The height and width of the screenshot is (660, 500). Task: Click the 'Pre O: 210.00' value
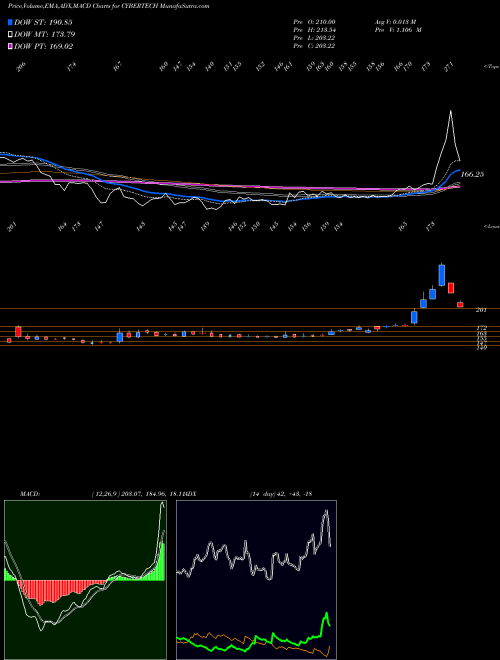[x=314, y=22]
